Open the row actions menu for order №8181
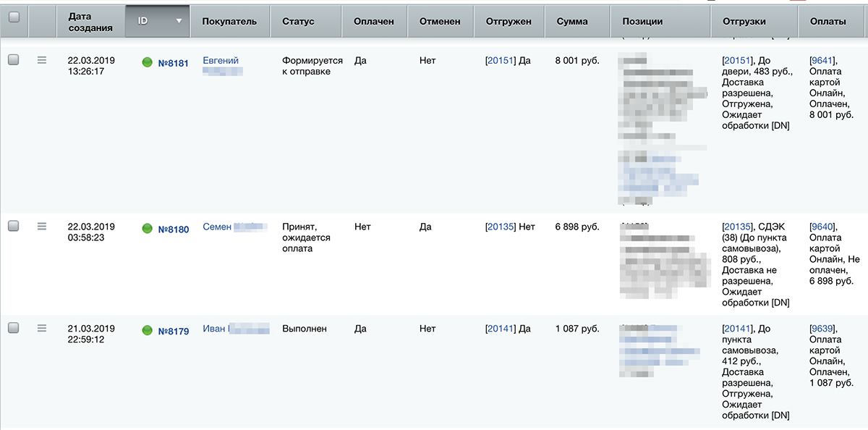The width and height of the screenshot is (868, 430). [x=42, y=60]
